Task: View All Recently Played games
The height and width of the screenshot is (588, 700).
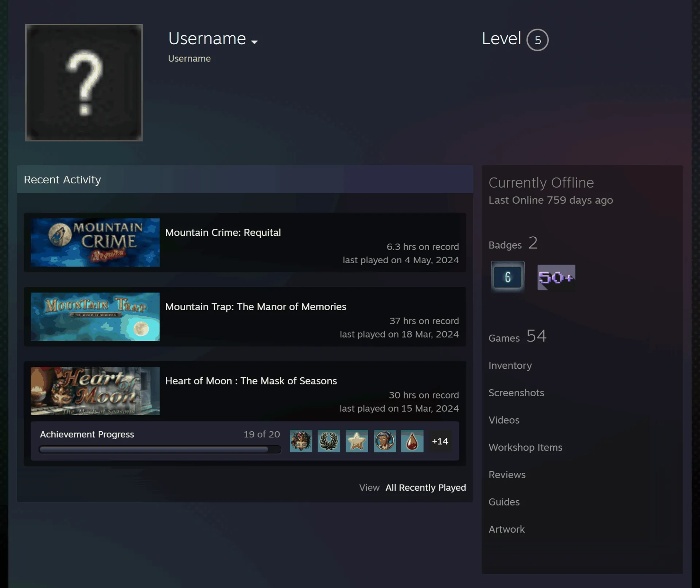Action: 425,487
